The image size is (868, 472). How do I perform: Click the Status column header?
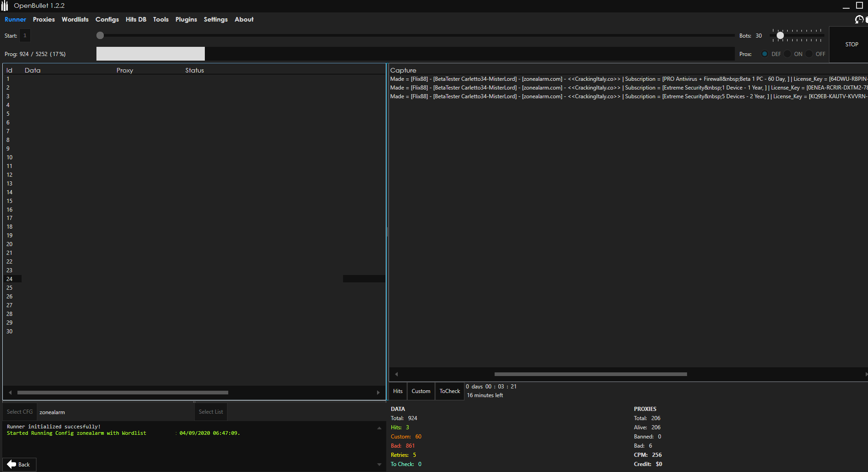(195, 70)
